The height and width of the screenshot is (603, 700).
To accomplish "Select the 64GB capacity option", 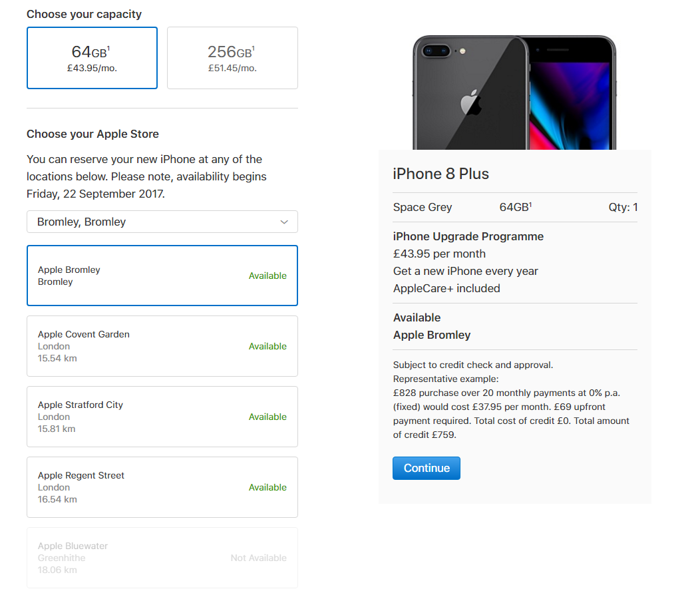I will pyautogui.click(x=92, y=58).
